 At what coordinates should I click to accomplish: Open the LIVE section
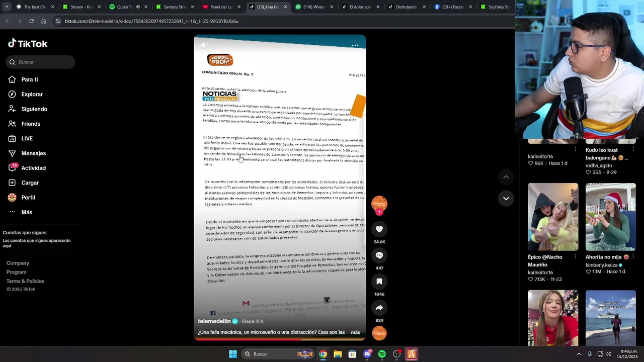coord(21,138)
